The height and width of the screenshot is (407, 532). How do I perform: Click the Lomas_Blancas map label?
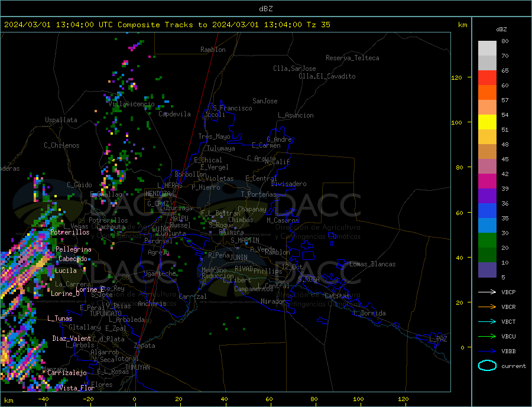click(x=372, y=264)
